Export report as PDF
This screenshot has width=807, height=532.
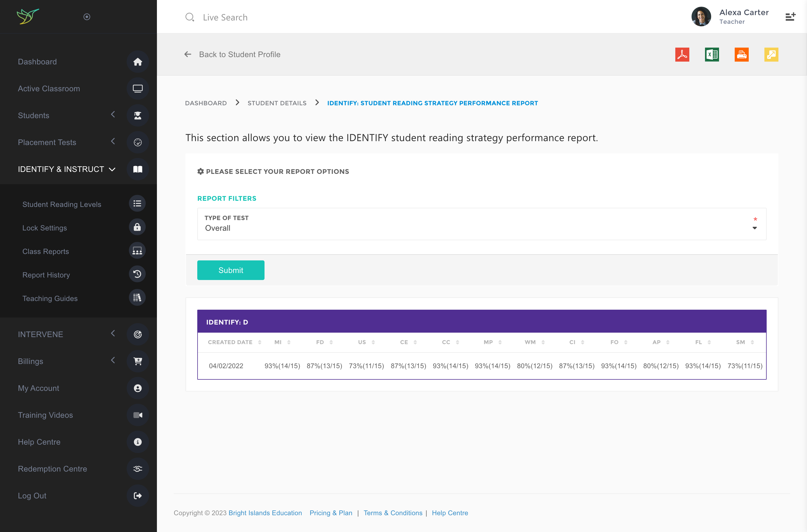click(x=682, y=55)
